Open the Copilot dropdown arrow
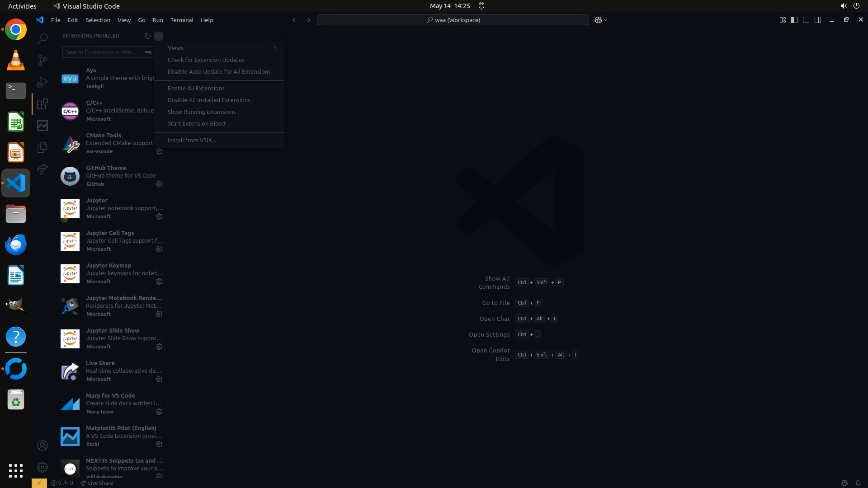This screenshot has width=868, height=488. coord(606,20)
